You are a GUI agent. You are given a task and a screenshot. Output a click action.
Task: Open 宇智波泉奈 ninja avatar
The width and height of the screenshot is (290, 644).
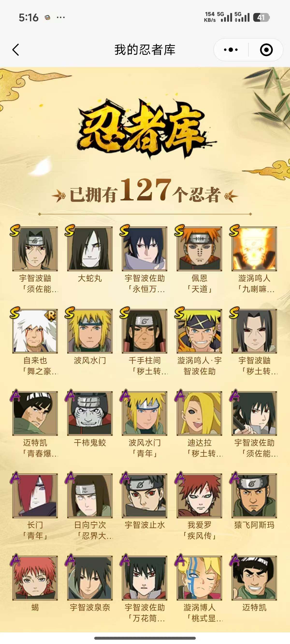[x=90, y=578]
